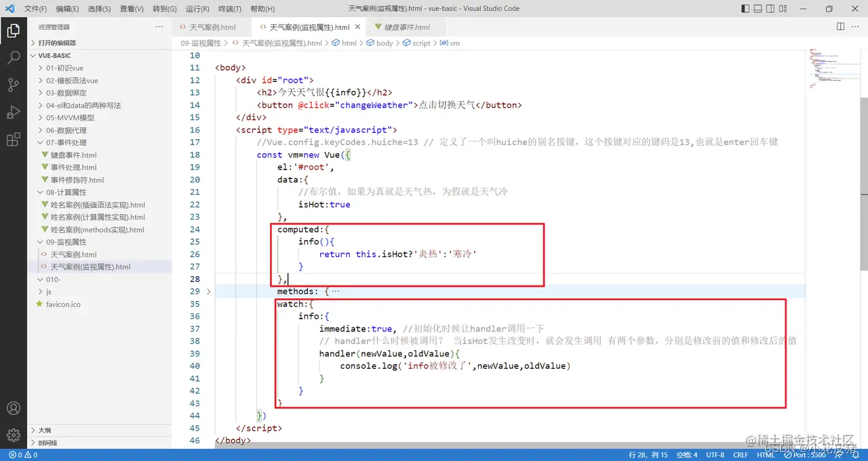Image resolution: width=868 pixels, height=461 pixels.
Task: Open 事件修饰符.html in the explorer
Action: pyautogui.click(x=100, y=180)
